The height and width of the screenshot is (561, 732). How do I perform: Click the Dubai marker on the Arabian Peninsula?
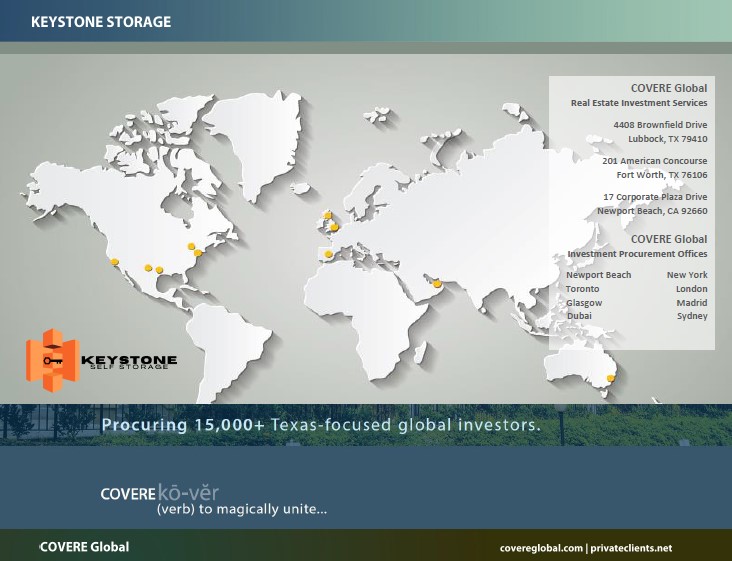click(437, 283)
